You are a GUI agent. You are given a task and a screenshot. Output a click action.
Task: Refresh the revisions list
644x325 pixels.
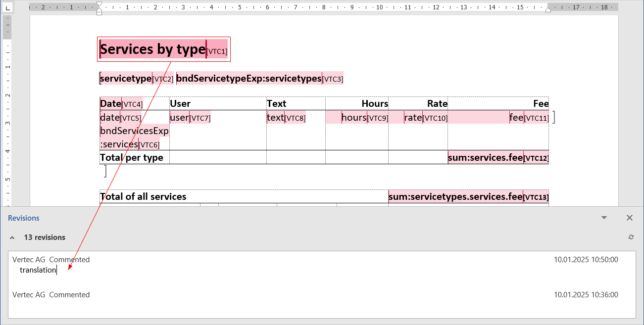pyautogui.click(x=631, y=237)
